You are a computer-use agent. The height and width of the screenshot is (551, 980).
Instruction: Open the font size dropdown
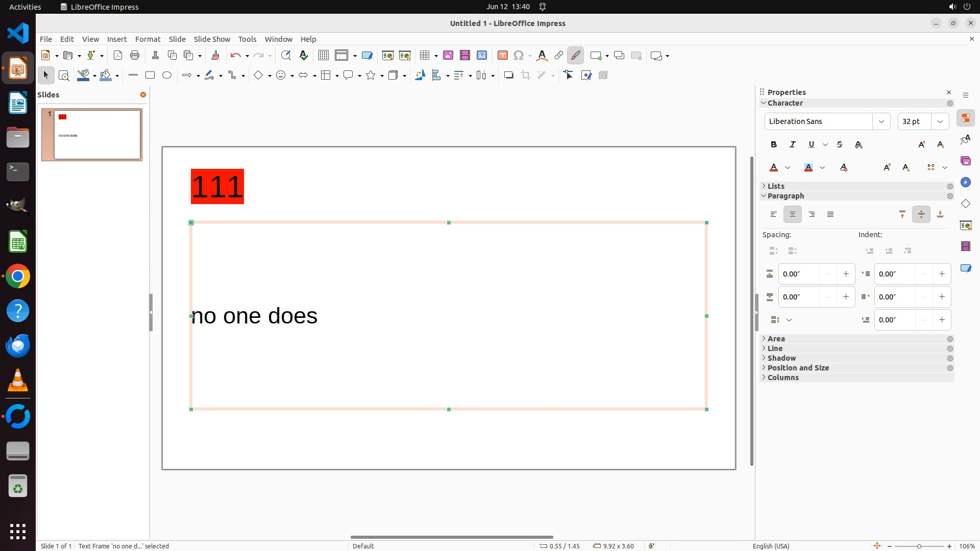click(x=940, y=121)
